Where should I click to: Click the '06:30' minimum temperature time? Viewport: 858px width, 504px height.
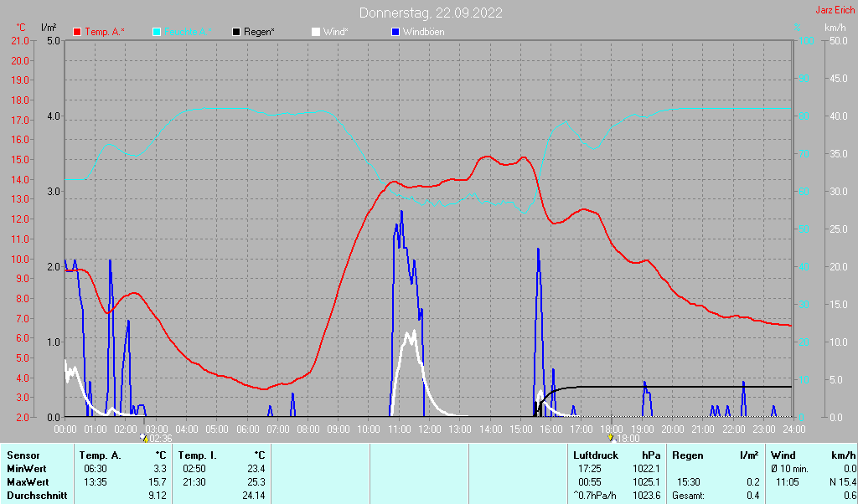point(96,469)
